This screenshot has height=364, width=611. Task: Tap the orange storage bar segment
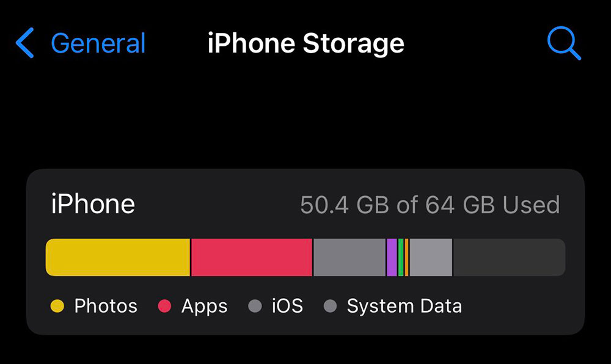tap(406, 257)
